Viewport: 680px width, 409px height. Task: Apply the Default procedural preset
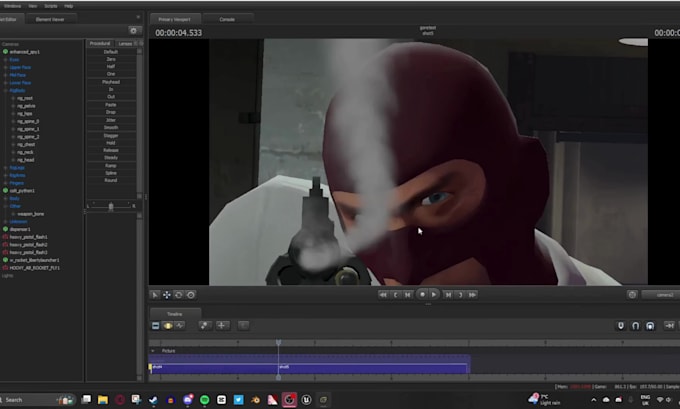click(x=111, y=52)
